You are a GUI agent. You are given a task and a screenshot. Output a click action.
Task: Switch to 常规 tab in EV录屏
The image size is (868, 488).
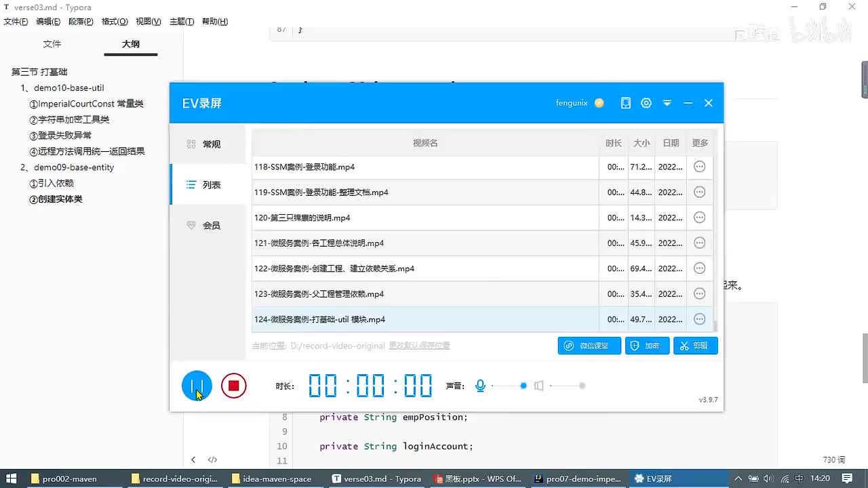(x=208, y=144)
